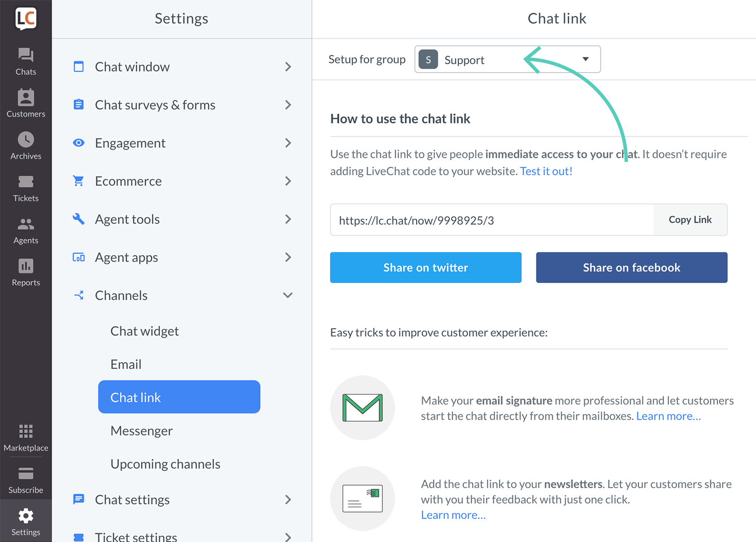Image resolution: width=756 pixels, height=542 pixels.
Task: Open the Agents sidebar icon
Action: point(26,224)
